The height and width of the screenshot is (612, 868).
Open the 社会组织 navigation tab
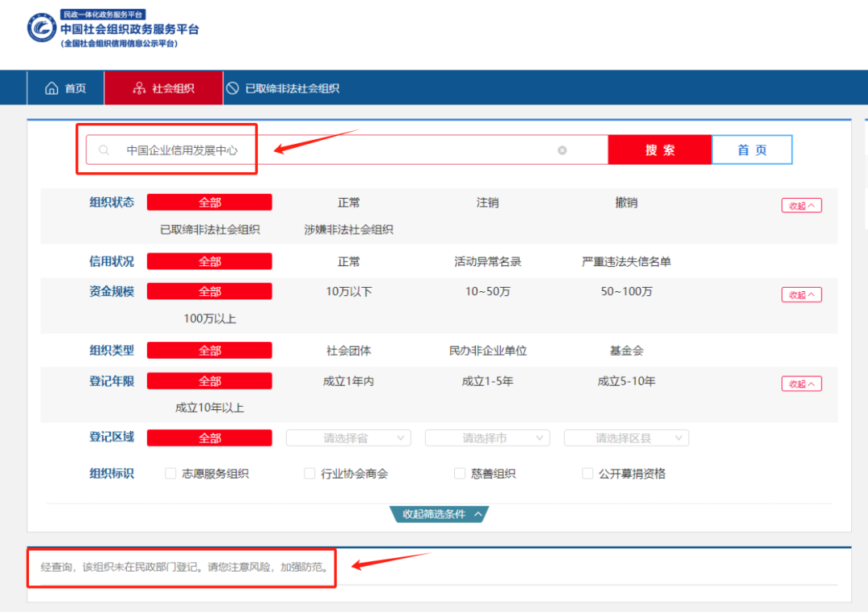tap(163, 88)
